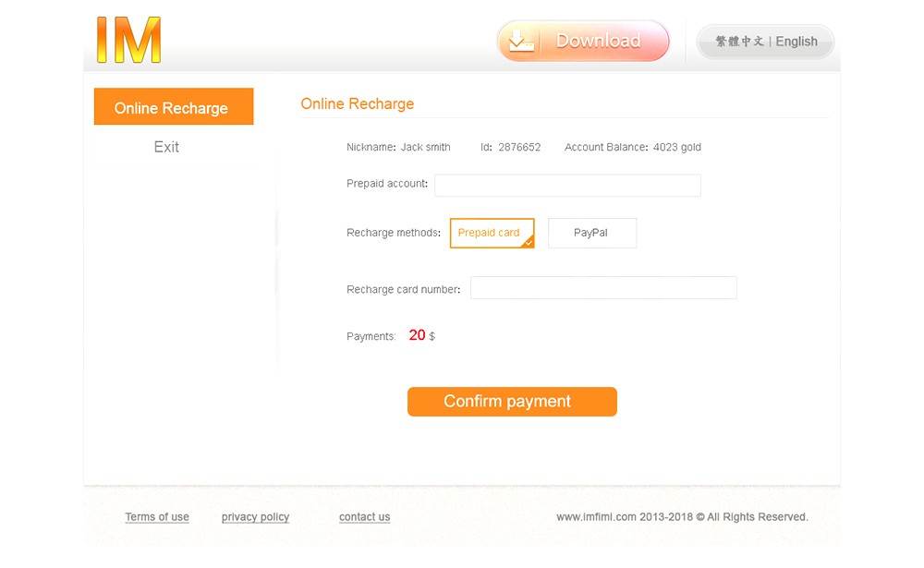Click the Download button label
The image size is (924, 568).
click(598, 41)
